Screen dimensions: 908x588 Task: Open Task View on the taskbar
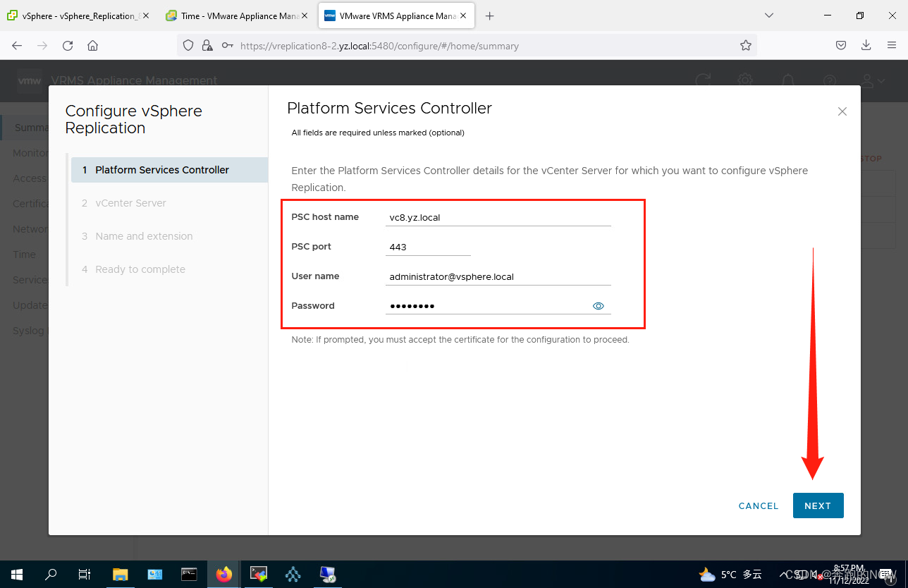point(85,574)
